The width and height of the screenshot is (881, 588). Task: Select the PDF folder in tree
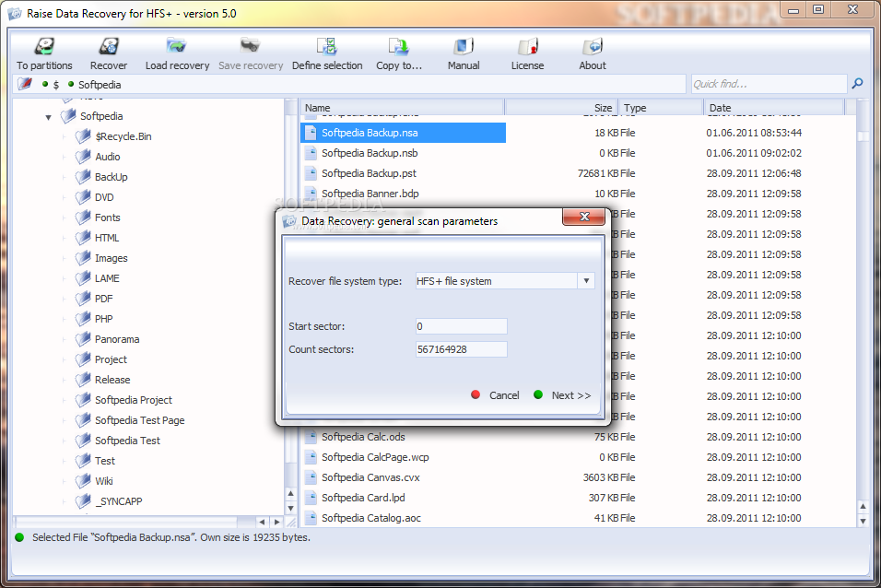point(103,298)
